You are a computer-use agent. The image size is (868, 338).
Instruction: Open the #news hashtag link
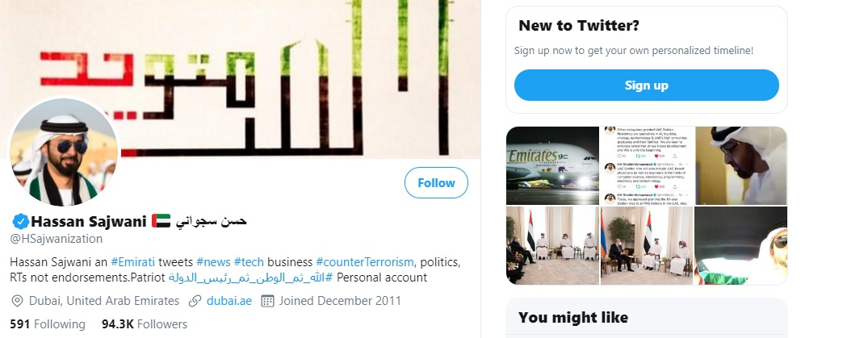coord(212,262)
